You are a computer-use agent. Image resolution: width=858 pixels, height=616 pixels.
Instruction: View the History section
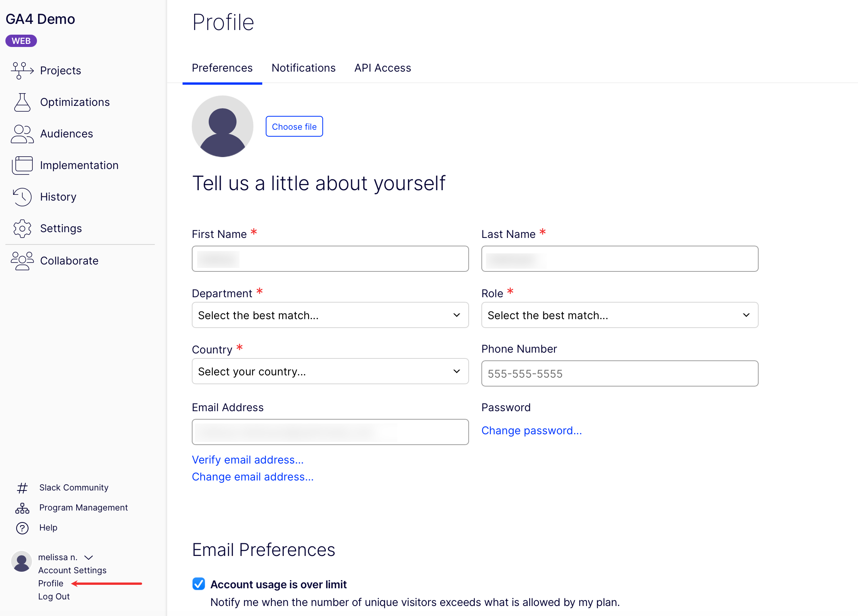tap(58, 196)
